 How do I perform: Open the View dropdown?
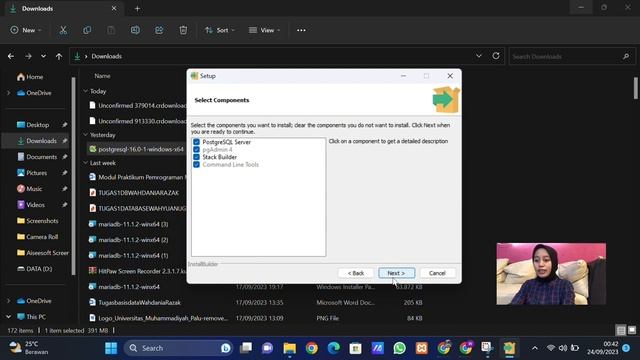(264, 30)
